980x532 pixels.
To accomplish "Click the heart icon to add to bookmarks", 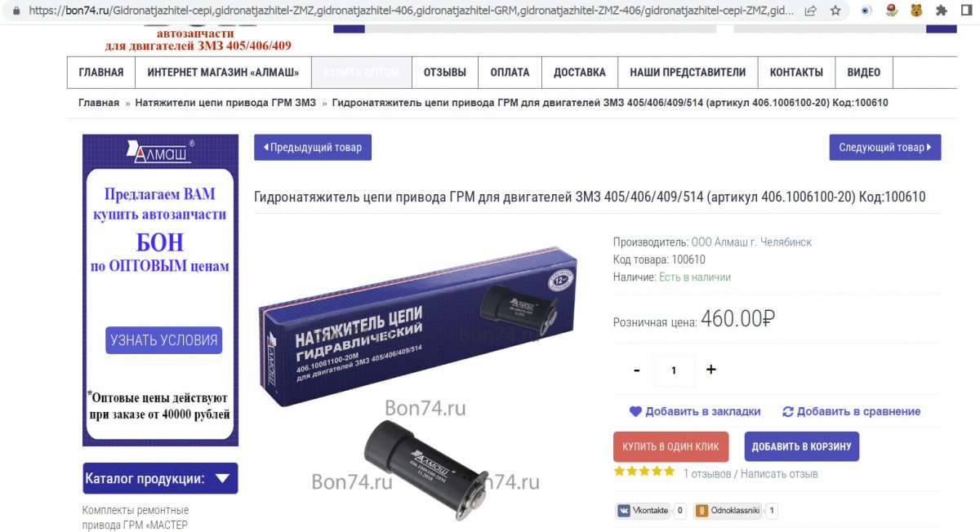I will (635, 411).
